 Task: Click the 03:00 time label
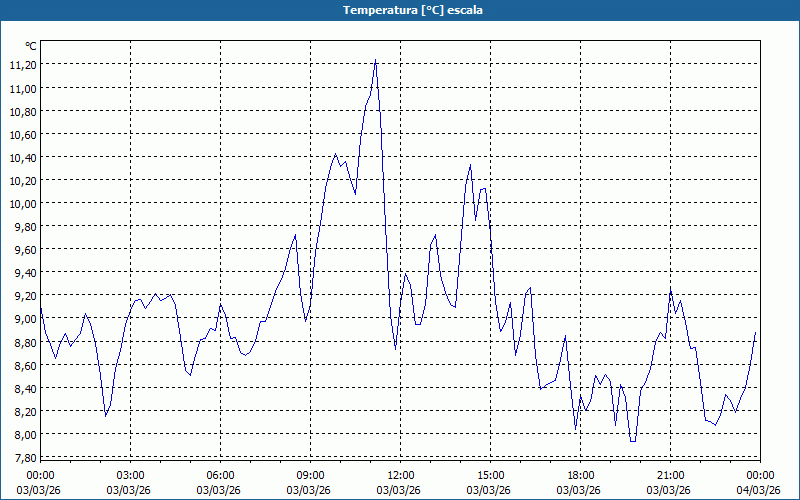130,475
